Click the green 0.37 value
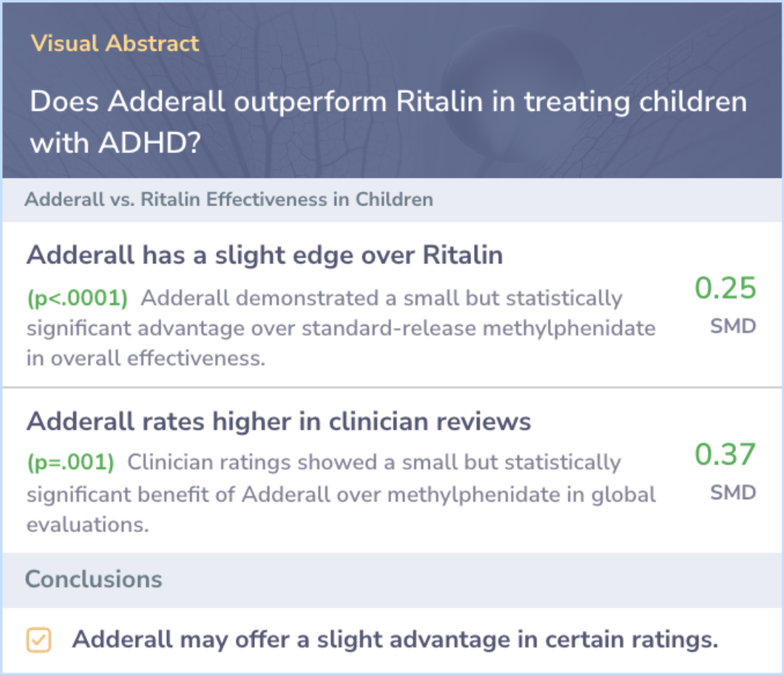The width and height of the screenshot is (784, 675). [x=724, y=454]
